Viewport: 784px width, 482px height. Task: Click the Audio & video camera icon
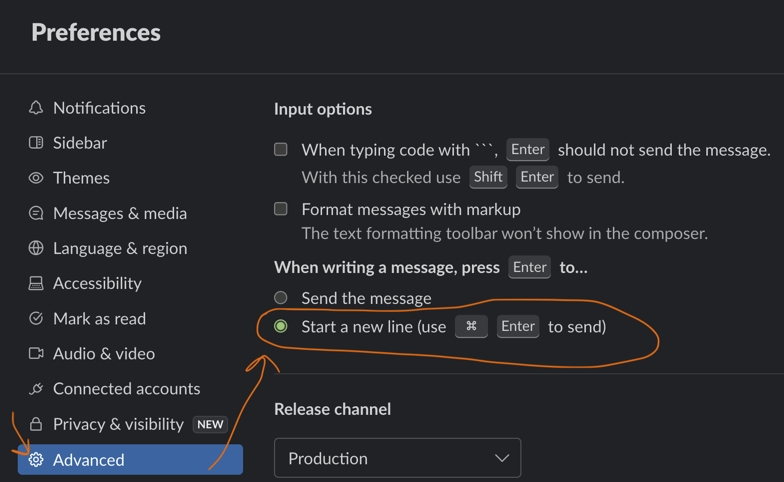(36, 353)
